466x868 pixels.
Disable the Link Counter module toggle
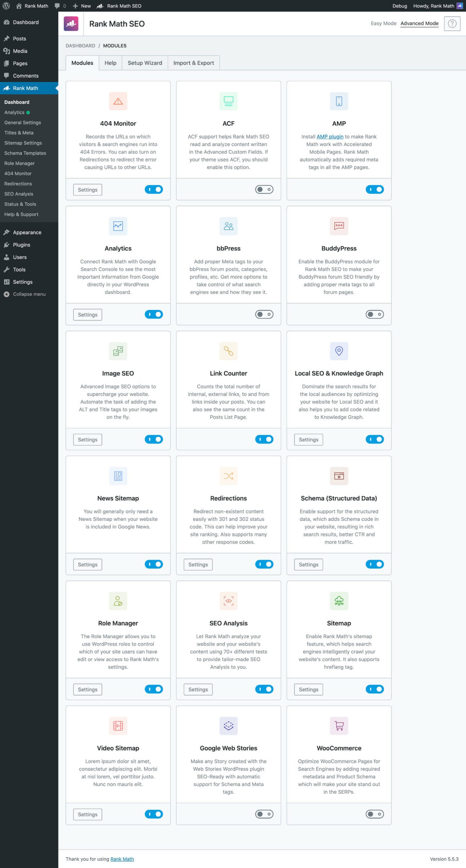click(x=264, y=439)
